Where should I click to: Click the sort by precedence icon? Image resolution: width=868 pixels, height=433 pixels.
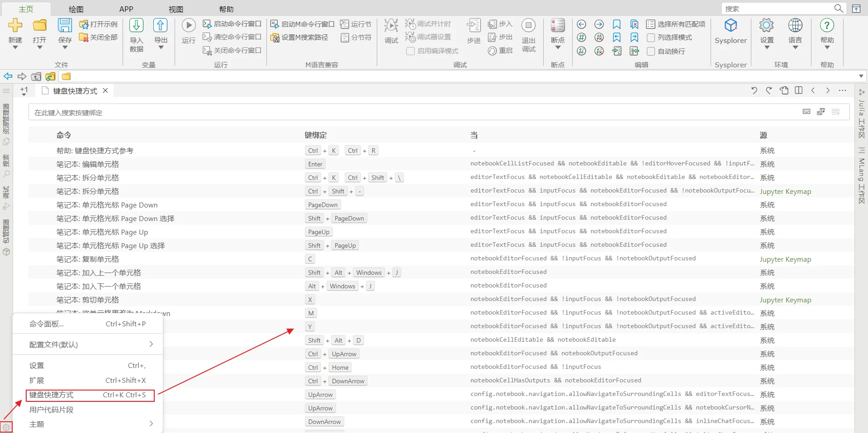coord(821,112)
